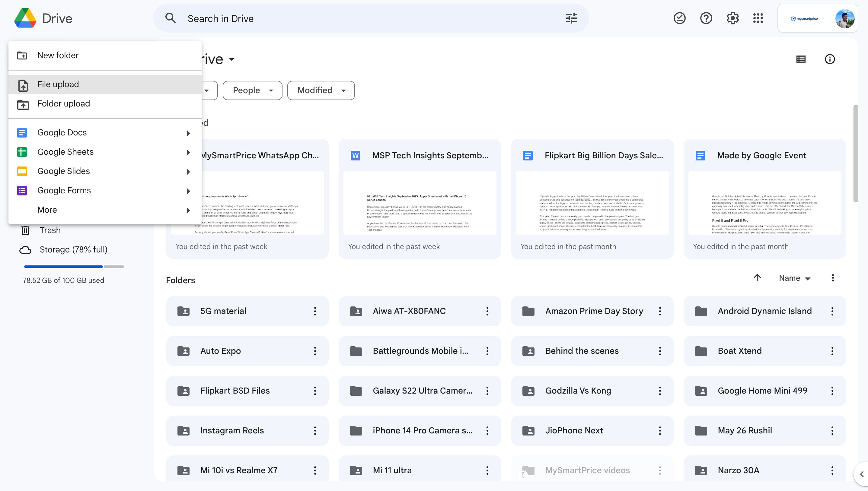Open advanced search options icon
Viewport: 868px width, 491px height.
click(x=571, y=18)
